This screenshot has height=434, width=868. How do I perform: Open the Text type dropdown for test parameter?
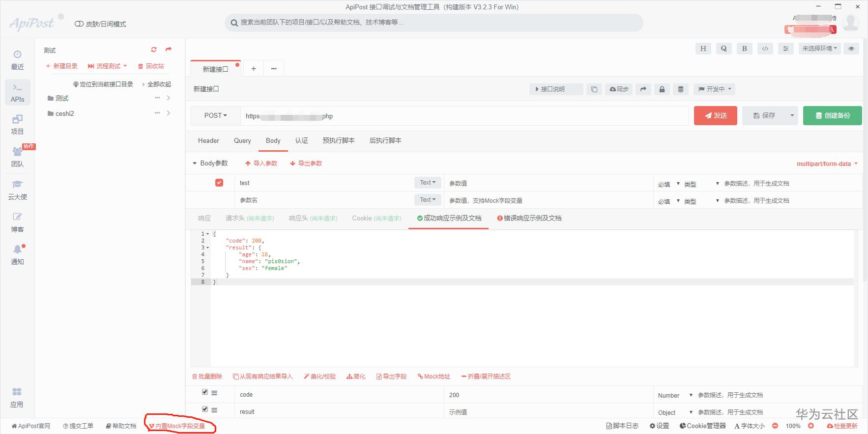pyautogui.click(x=428, y=183)
